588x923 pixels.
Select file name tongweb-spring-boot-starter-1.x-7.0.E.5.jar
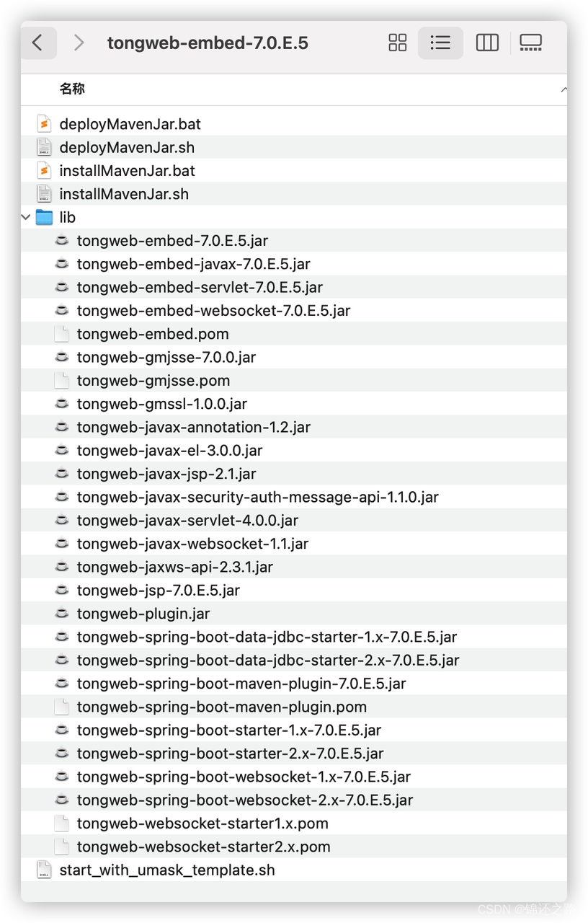229,730
